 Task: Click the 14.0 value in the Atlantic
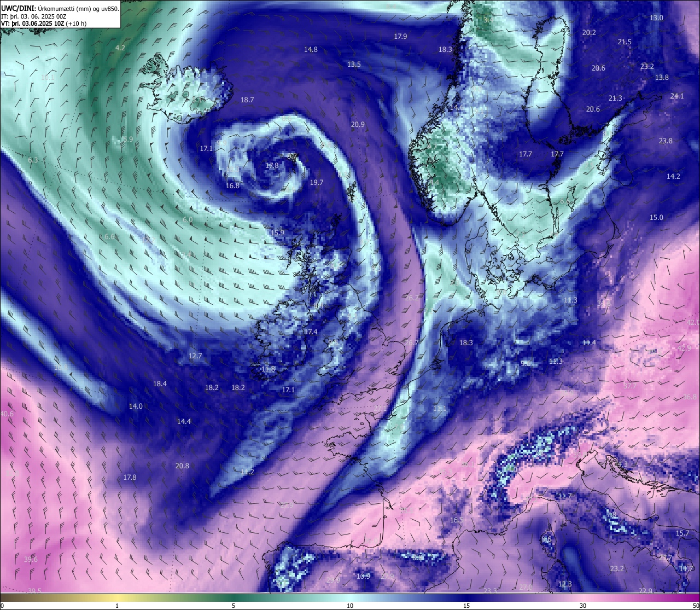click(136, 406)
